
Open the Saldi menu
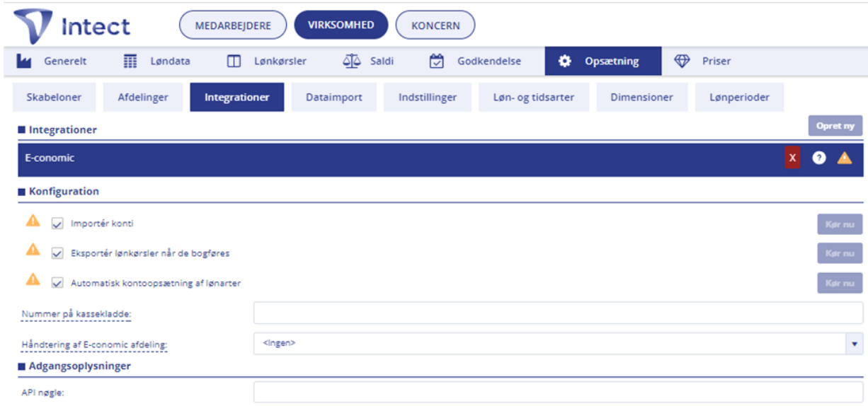[368, 61]
